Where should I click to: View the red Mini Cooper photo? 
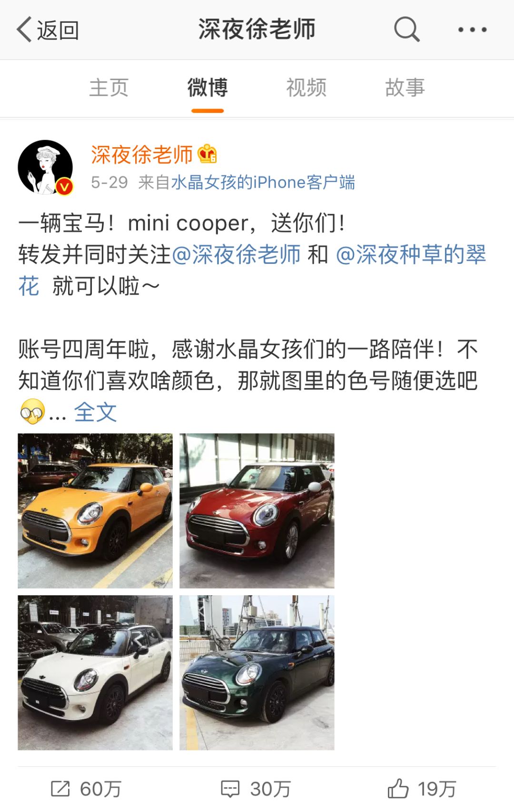click(x=257, y=511)
